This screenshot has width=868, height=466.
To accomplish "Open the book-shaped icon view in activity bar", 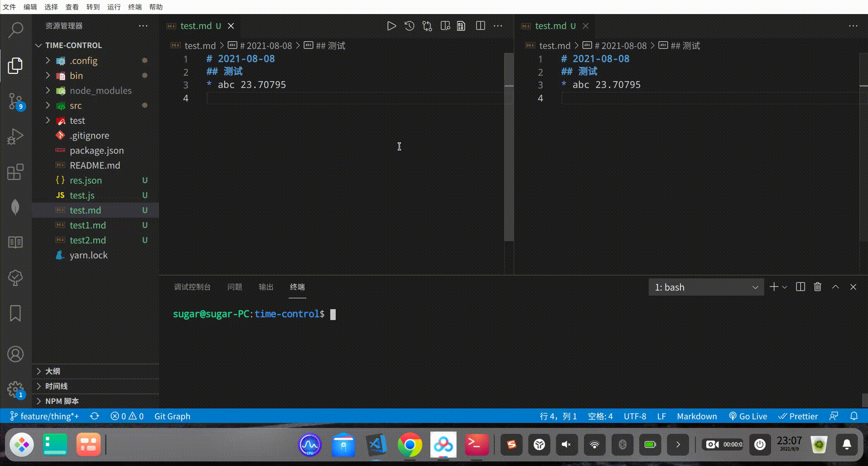I will [x=15, y=242].
